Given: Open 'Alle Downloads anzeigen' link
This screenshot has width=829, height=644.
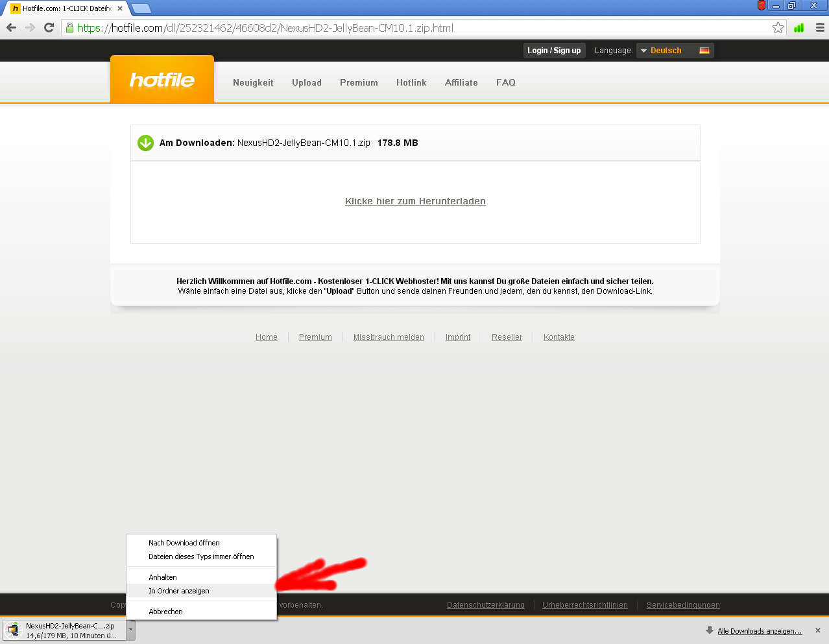Looking at the screenshot, I should [759, 631].
